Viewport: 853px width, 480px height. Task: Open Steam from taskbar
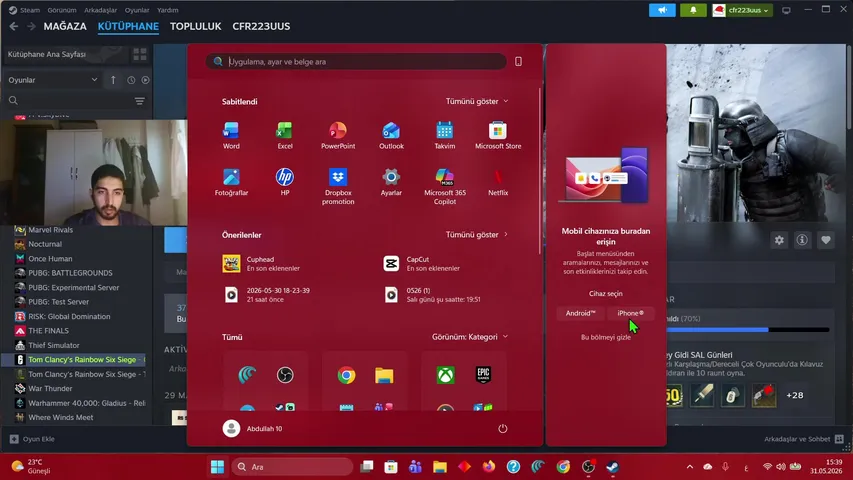click(612, 467)
